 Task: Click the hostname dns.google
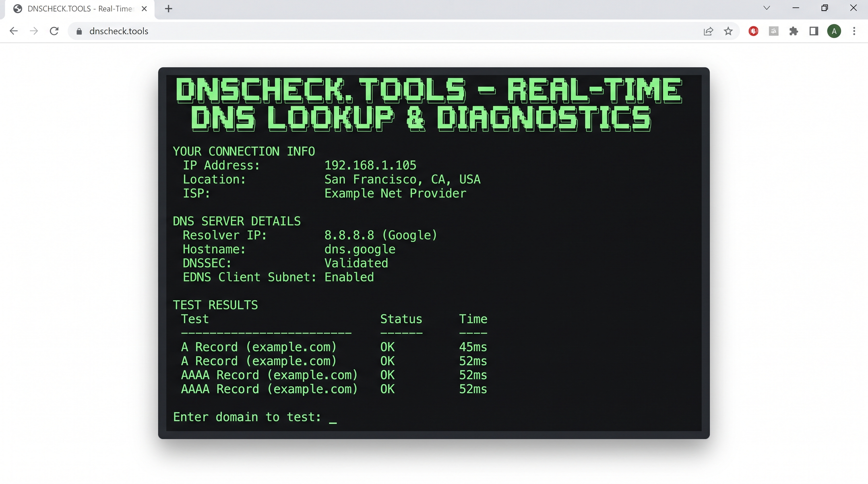pos(360,249)
